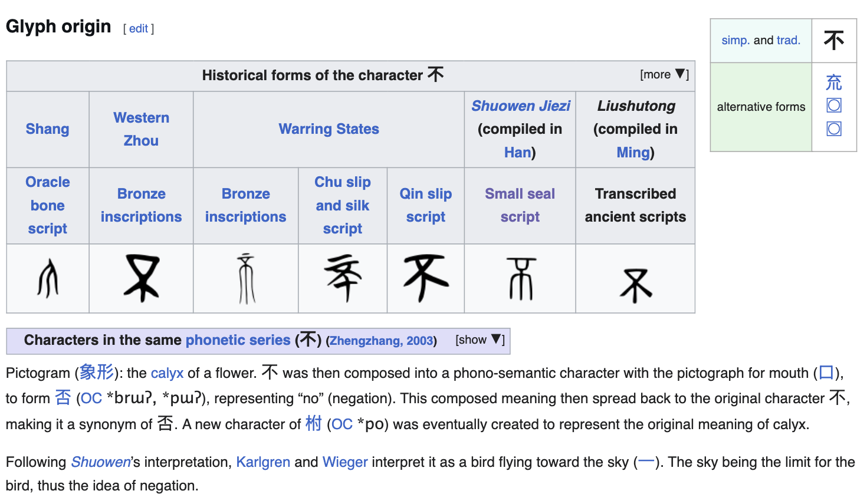Open the Karlgren link
The height and width of the screenshot is (504, 867).
coord(263,462)
